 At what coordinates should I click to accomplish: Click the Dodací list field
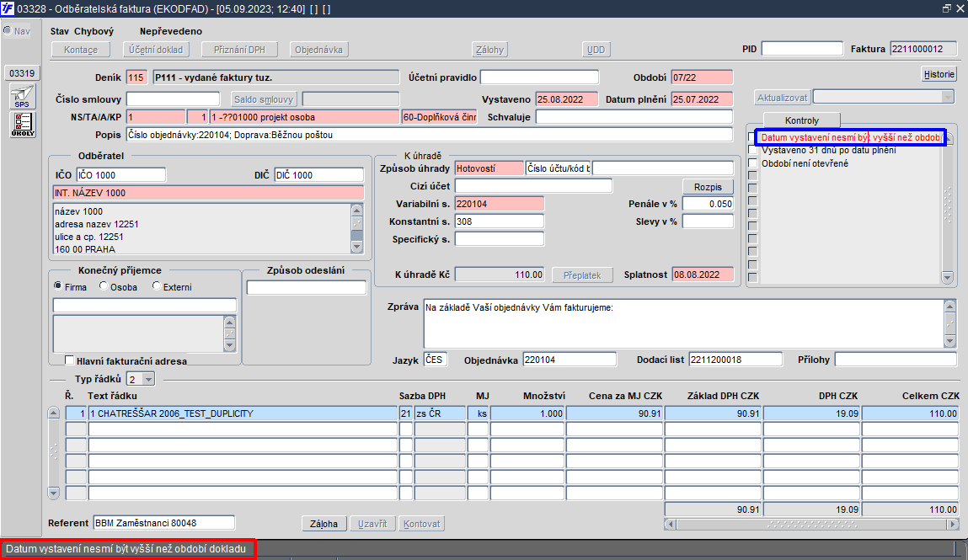[x=735, y=360]
